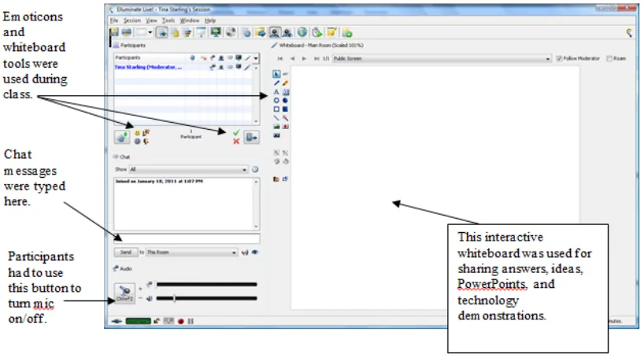Open the web tour globe icon
Screen dimensions: 644x354
click(302, 32)
